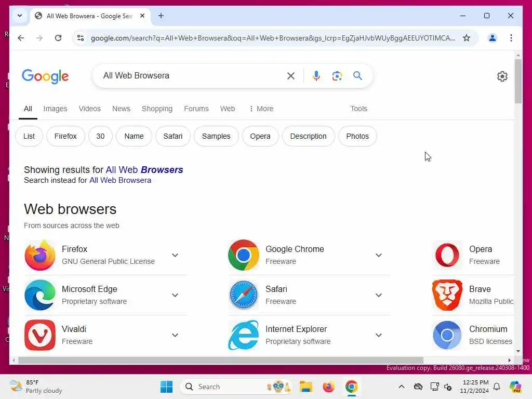Open Google quick settings gear
Screen dimensions: 532x399
(502, 76)
